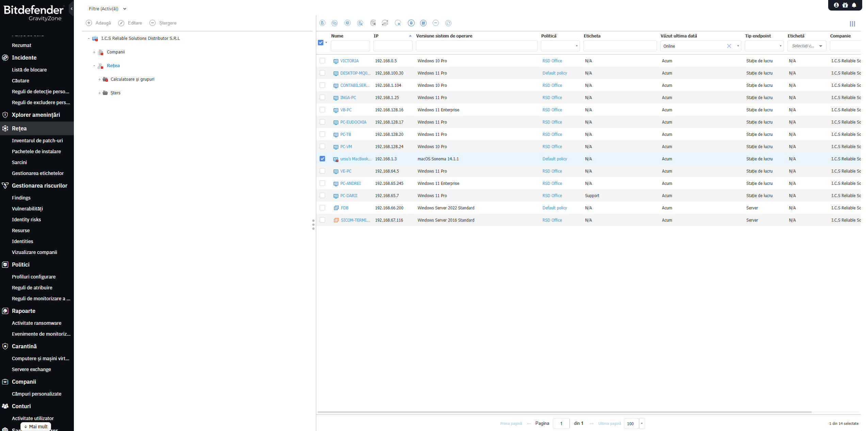This screenshot has height=431, width=868.
Task: Check the PC-ANDREI row checkbox
Action: click(322, 183)
